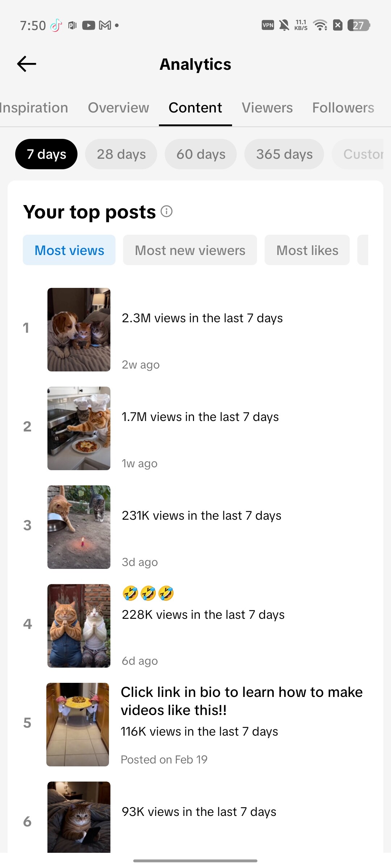This screenshot has width=391, height=868.
Task: Tap the back arrow icon
Action: point(27,64)
